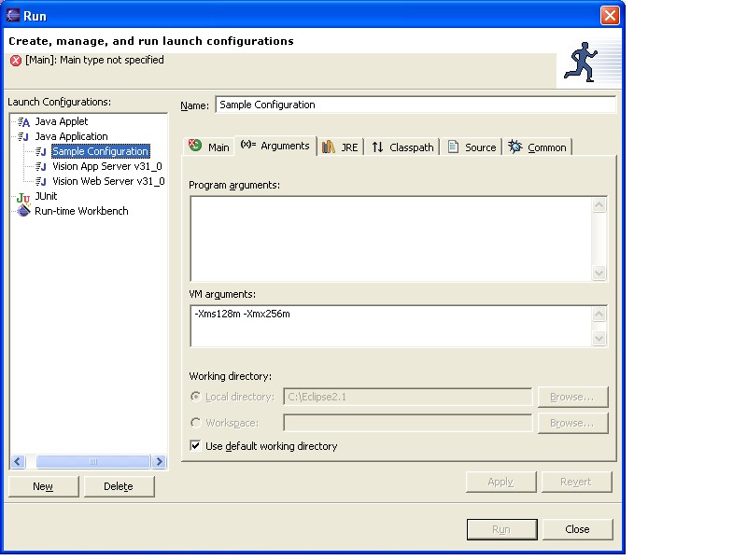Screen dimensions: 747x560
Task: Click Browse next to Workspace
Action: [x=572, y=423]
